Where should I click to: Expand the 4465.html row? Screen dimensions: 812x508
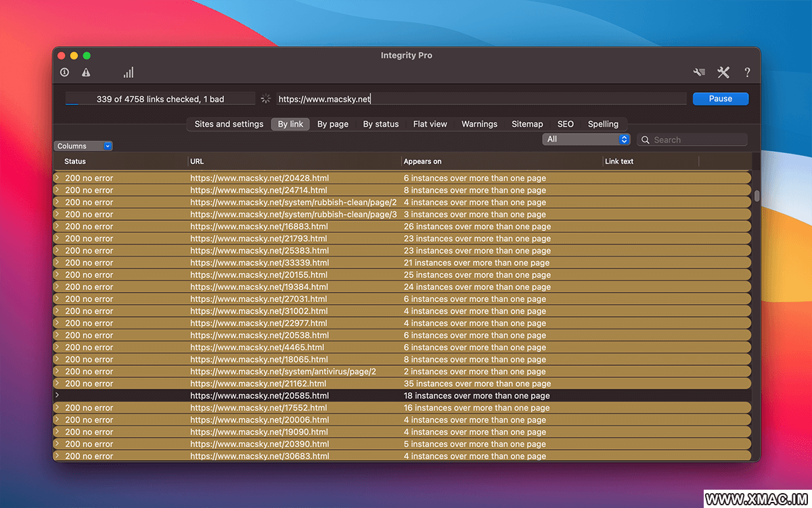(x=58, y=347)
